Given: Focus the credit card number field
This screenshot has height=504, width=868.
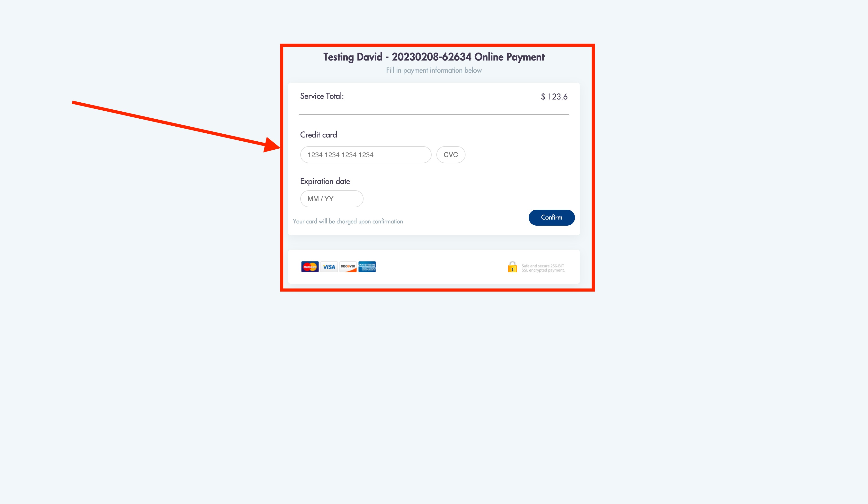Looking at the screenshot, I should coord(366,155).
